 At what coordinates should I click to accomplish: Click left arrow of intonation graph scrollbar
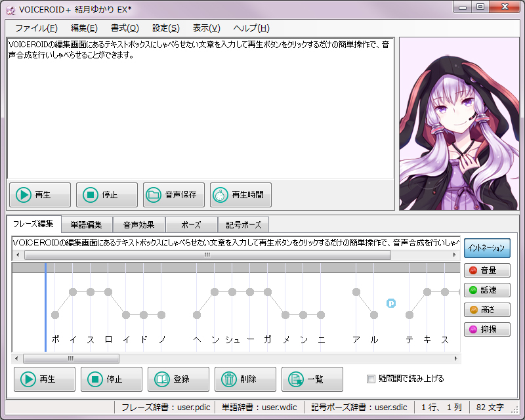16,359
